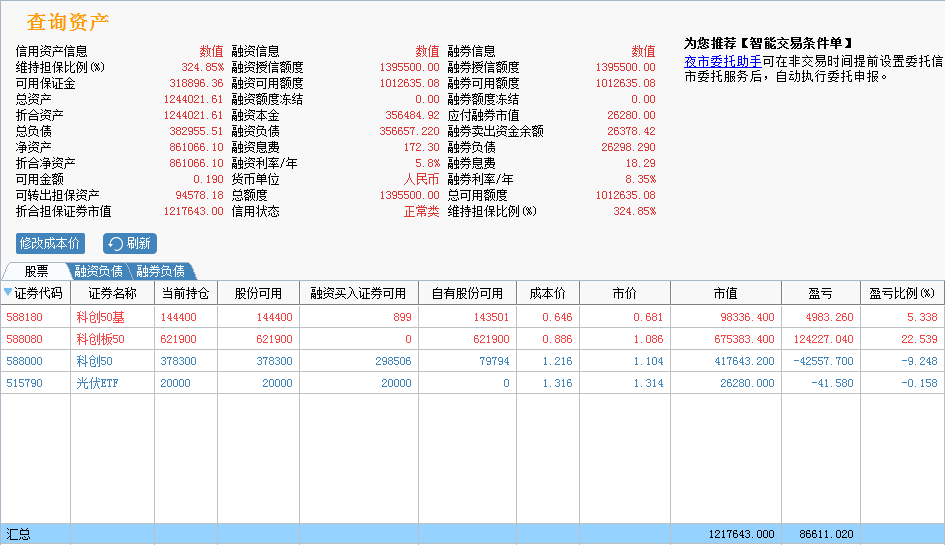
Task: Open the 夜市委托助手 link
Action: point(723,61)
